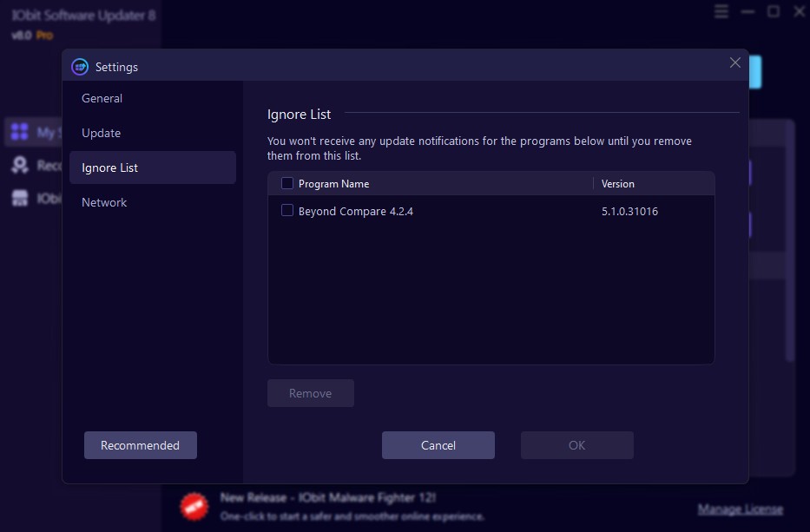This screenshot has height=532, width=810.
Task: Open the hamburger menu at top right
Action: (x=721, y=11)
